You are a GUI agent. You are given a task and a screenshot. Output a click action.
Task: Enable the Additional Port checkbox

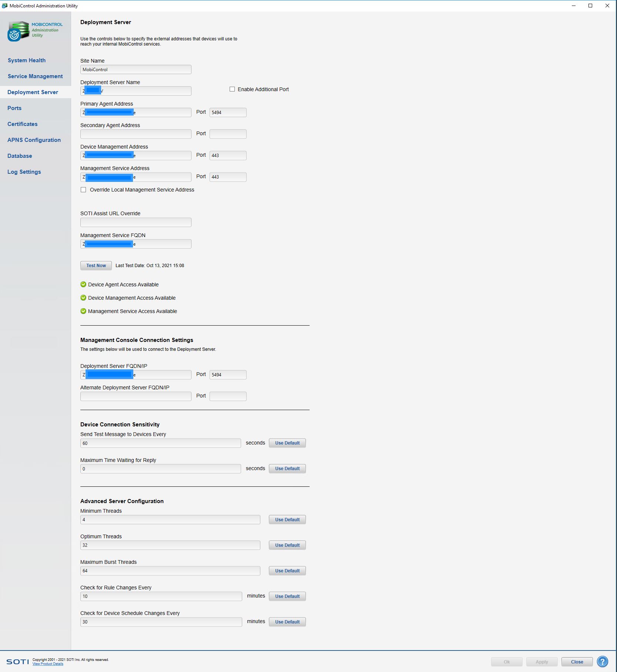click(x=232, y=89)
